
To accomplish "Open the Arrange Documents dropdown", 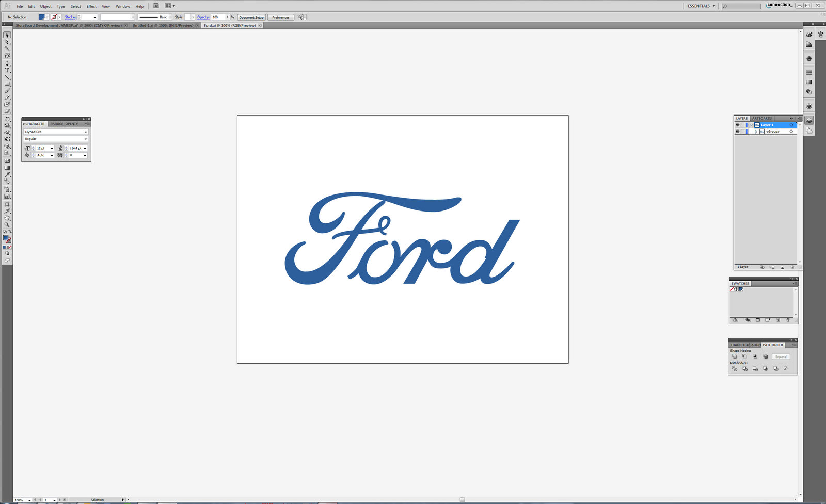I will click(170, 6).
